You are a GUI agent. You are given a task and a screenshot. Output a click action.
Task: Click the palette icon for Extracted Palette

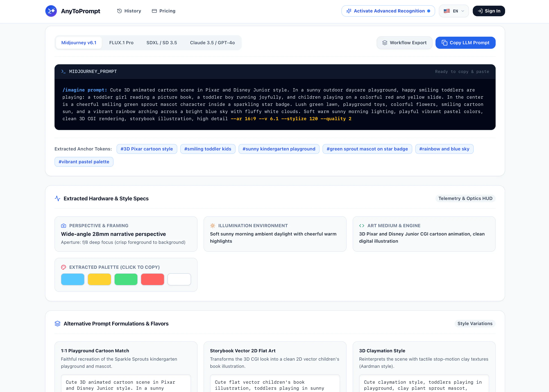click(x=64, y=267)
